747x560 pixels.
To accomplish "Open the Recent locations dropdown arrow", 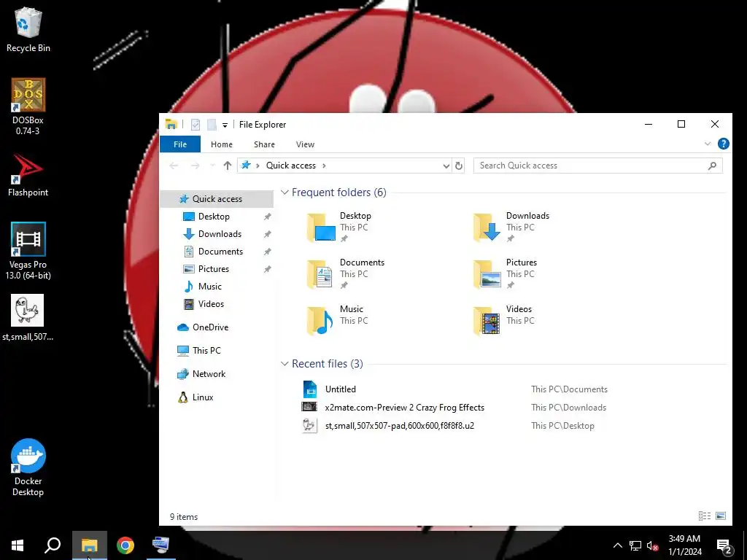I will coord(212,166).
